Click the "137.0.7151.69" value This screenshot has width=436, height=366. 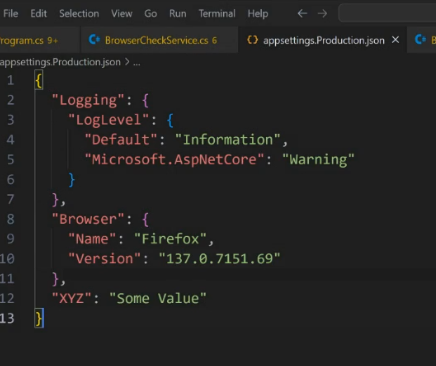pos(219,259)
